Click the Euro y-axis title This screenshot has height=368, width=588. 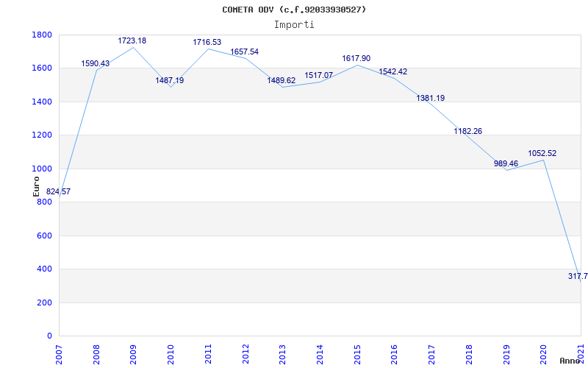[x=36, y=185]
